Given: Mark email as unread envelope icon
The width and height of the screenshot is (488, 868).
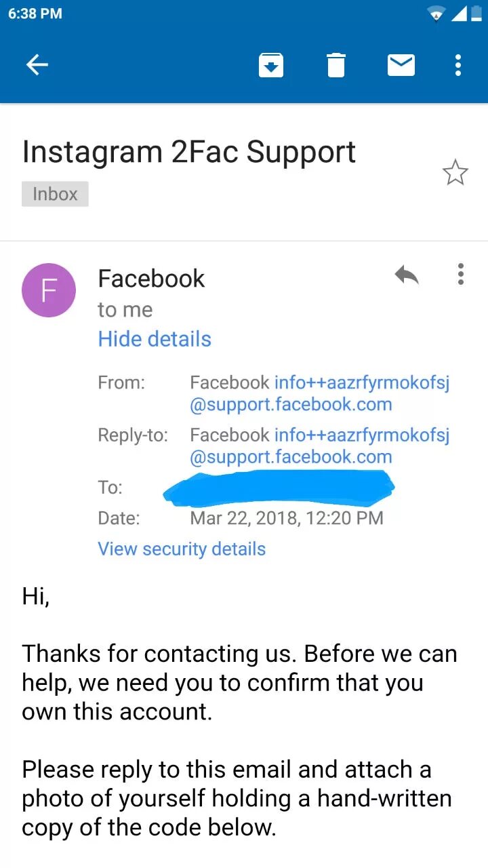Looking at the screenshot, I should point(401,65).
